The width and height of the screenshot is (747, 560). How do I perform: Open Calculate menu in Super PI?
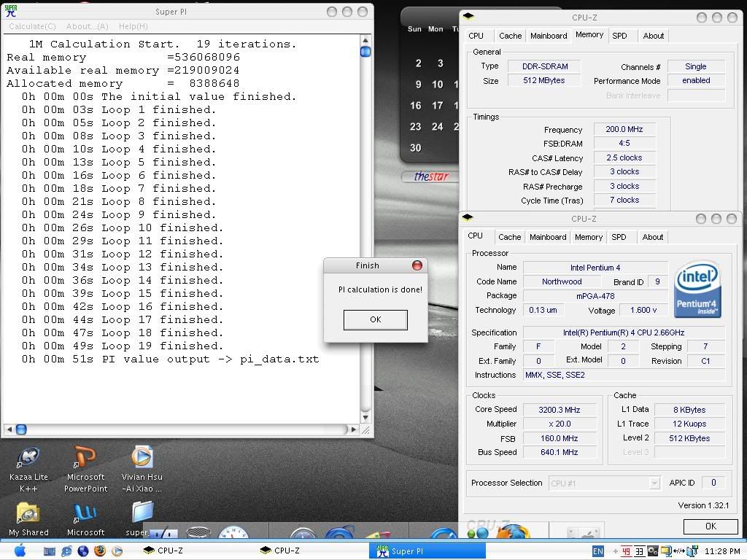point(32,26)
